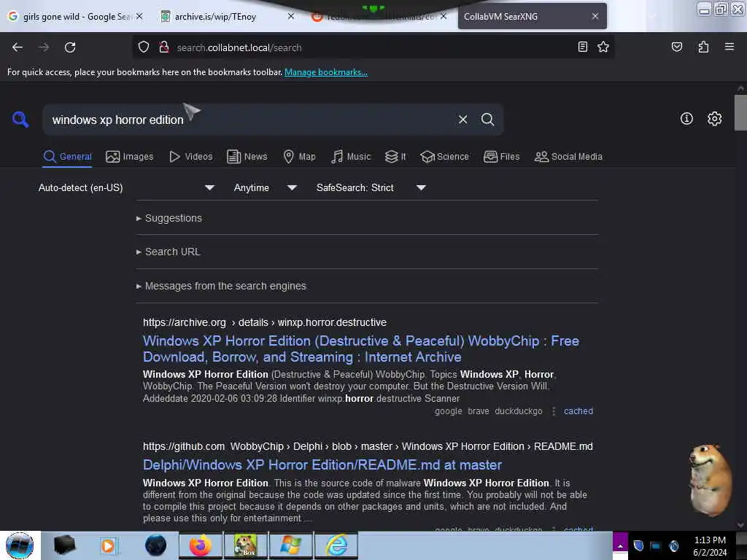747x560 pixels.
Task: Switch to the Map category
Action: (x=299, y=157)
